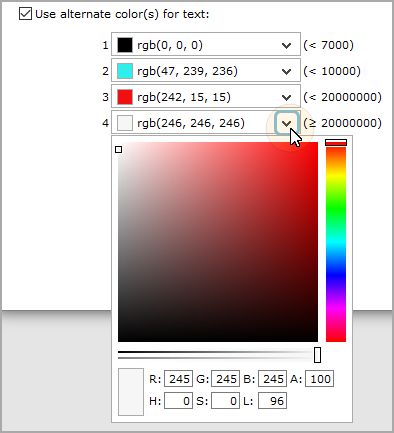Click the large color preview swatch
394x433 pixels.
click(131, 392)
